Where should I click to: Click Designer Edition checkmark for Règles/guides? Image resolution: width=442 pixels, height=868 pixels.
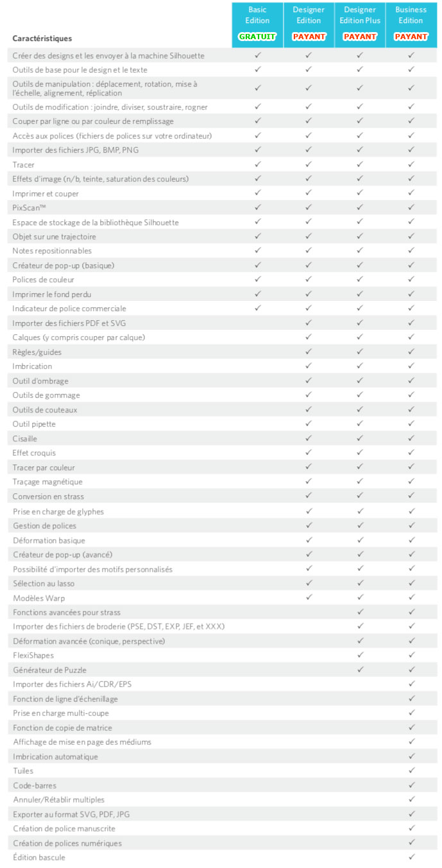[x=309, y=352]
